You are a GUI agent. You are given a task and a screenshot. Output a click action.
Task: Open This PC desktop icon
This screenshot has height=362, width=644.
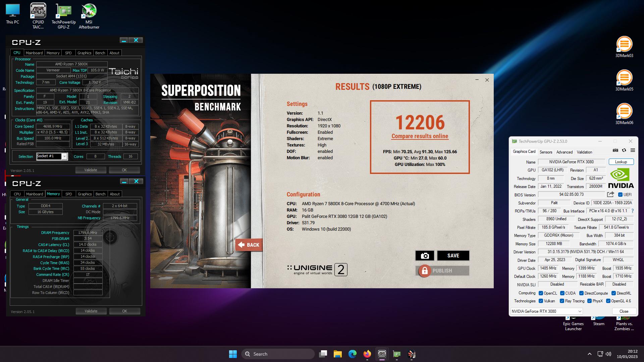pyautogui.click(x=12, y=14)
